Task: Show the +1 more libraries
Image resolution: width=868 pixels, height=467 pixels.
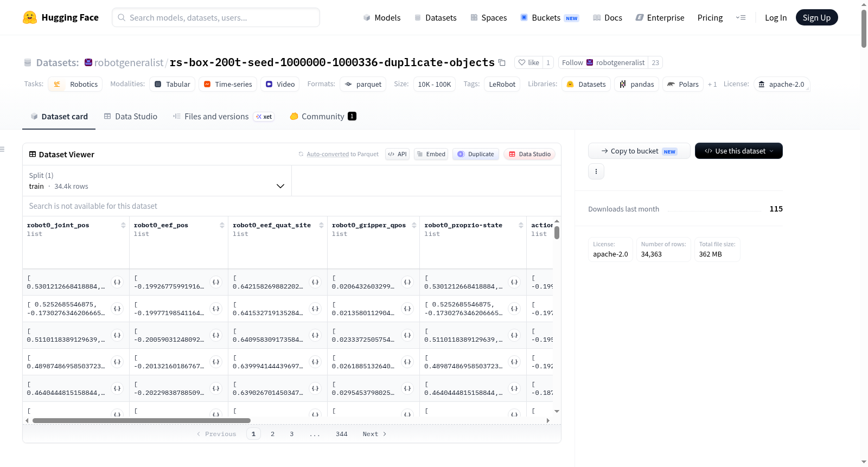Action: (712, 84)
